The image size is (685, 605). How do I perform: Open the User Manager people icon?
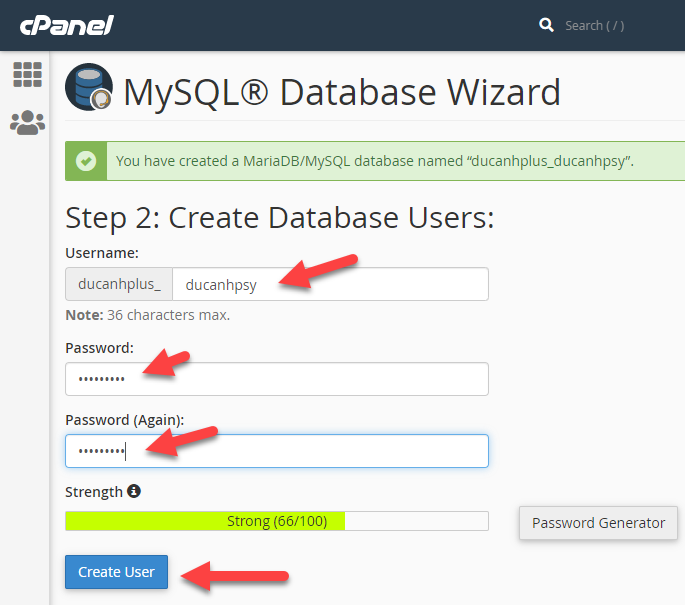coord(28,122)
